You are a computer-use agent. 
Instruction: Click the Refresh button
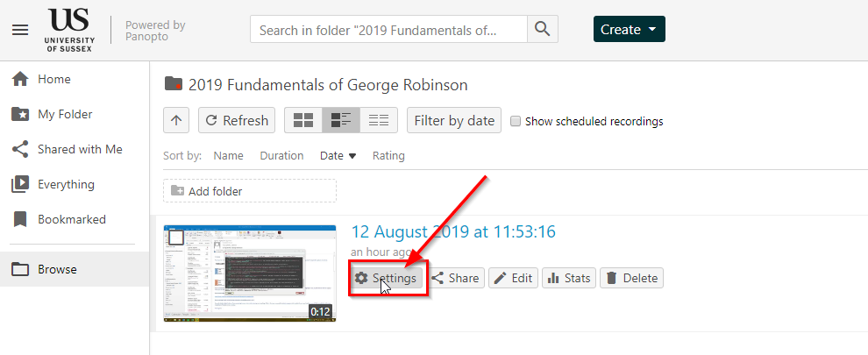coord(237,120)
